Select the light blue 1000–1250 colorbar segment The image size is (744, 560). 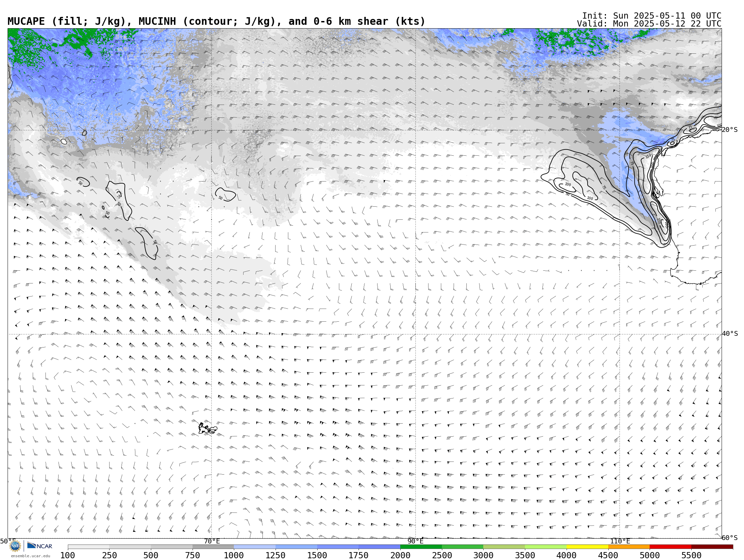[x=255, y=547]
